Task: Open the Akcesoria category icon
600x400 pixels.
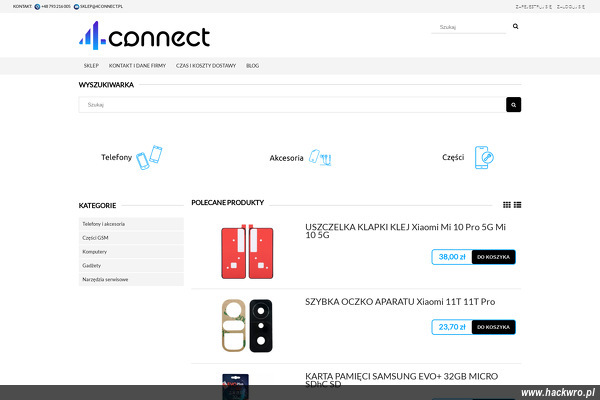Action: tap(320, 157)
